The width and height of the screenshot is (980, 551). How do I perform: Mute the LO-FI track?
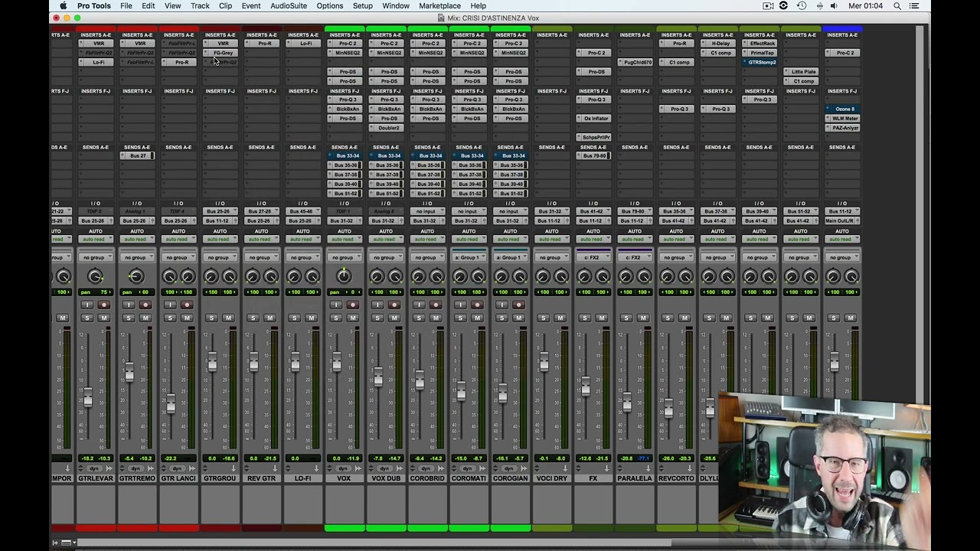312,318
